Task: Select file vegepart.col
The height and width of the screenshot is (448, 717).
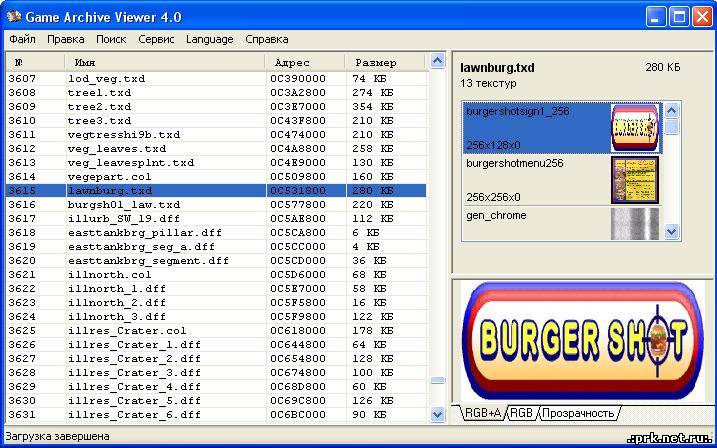Action: point(110,177)
